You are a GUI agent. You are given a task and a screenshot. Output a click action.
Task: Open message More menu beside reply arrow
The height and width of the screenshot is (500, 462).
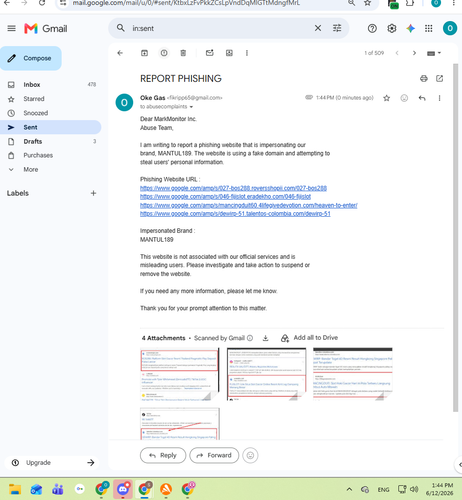click(439, 98)
